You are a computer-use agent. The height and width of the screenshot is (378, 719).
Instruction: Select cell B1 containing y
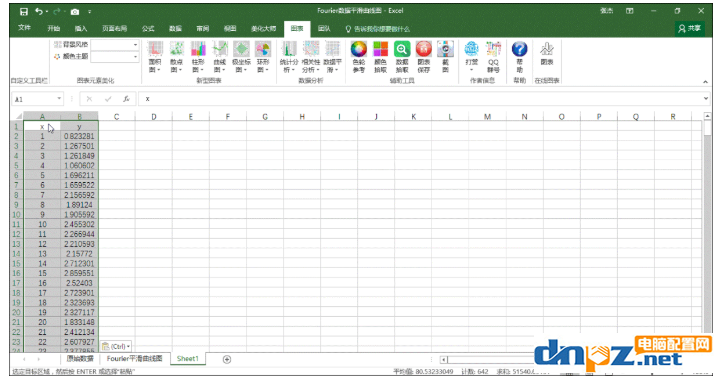pyautogui.click(x=79, y=126)
